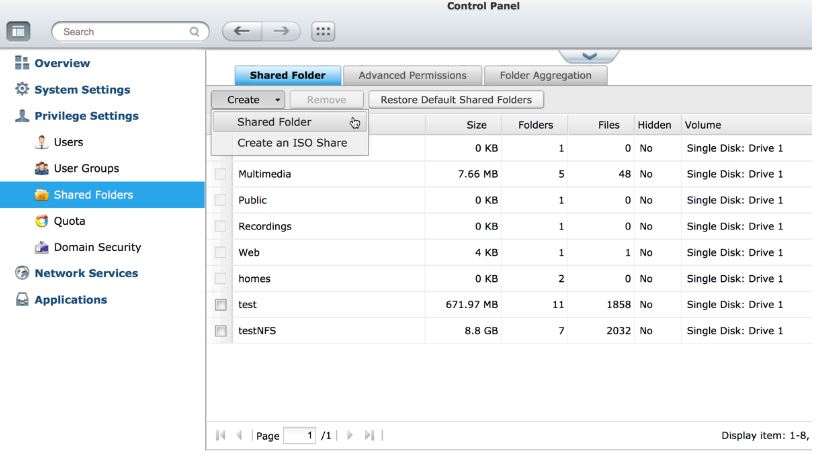Click the Network Services globe icon

[x=22, y=273]
